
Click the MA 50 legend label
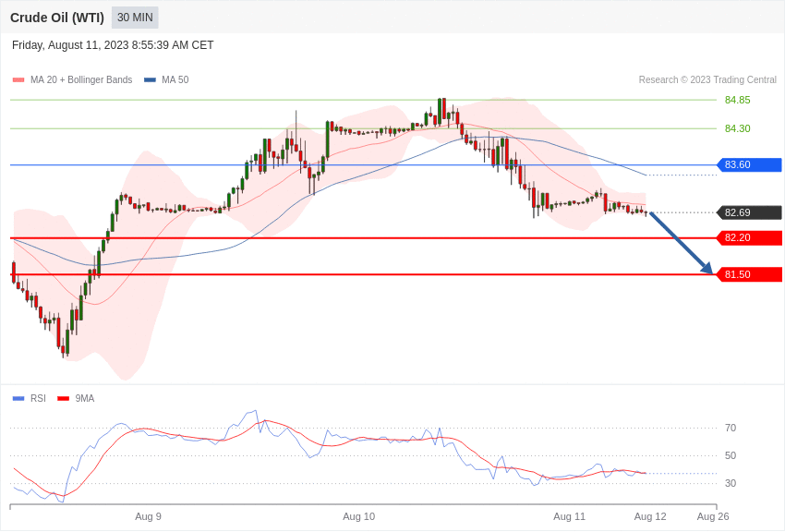175,79
